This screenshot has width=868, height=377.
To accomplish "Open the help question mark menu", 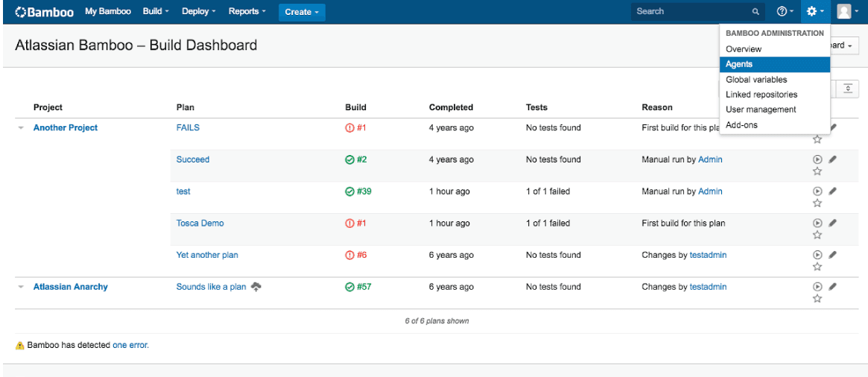I will click(784, 12).
